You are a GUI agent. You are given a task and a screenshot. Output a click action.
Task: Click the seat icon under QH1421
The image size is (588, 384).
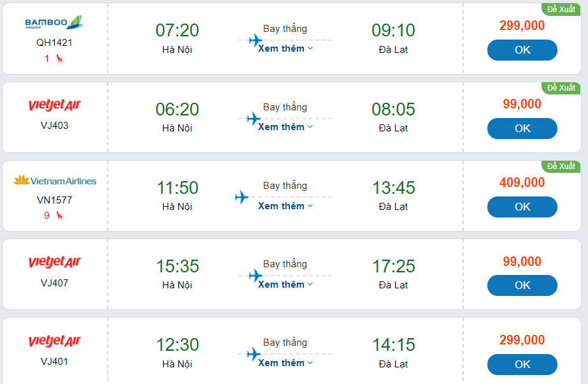[59, 59]
